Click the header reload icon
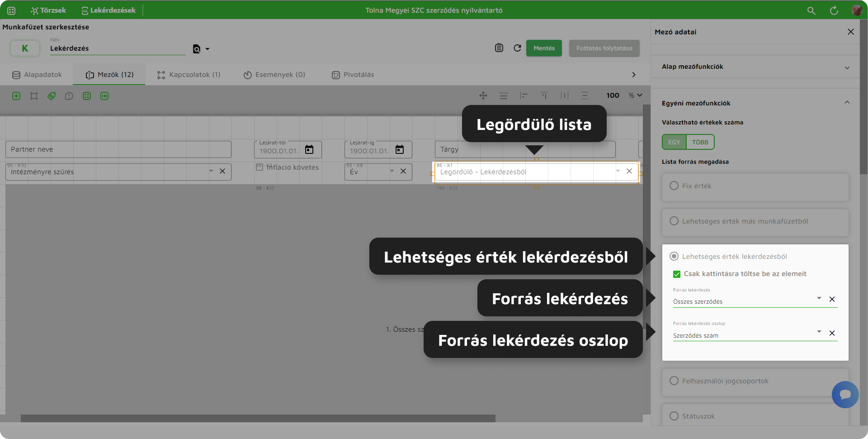The height and width of the screenshot is (439, 868). tap(834, 10)
